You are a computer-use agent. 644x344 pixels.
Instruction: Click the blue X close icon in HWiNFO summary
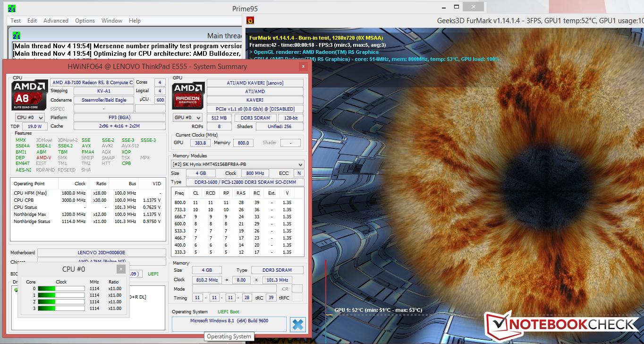(x=297, y=325)
